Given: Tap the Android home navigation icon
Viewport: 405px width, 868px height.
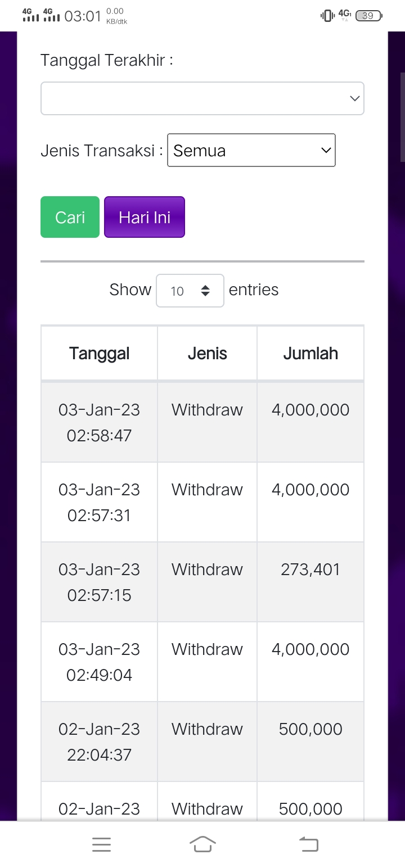Looking at the screenshot, I should pyautogui.click(x=202, y=844).
